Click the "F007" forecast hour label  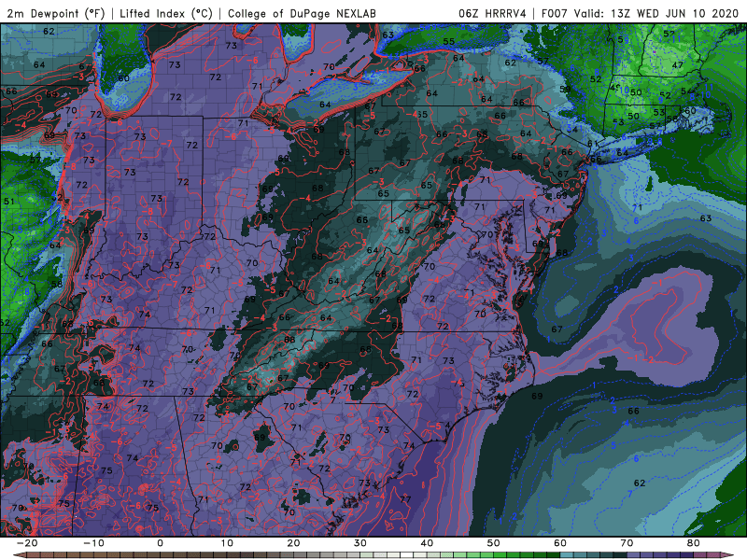click(x=554, y=13)
